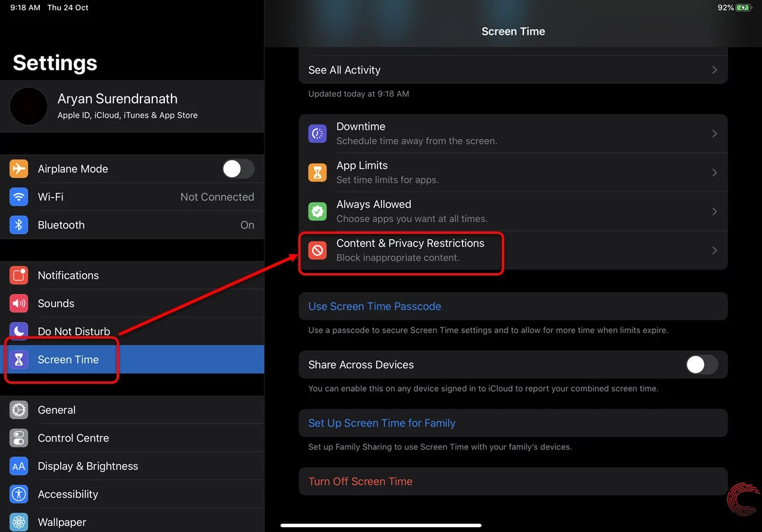
Task: Tap Set Up Screen Time for Family
Action: pyautogui.click(x=382, y=423)
